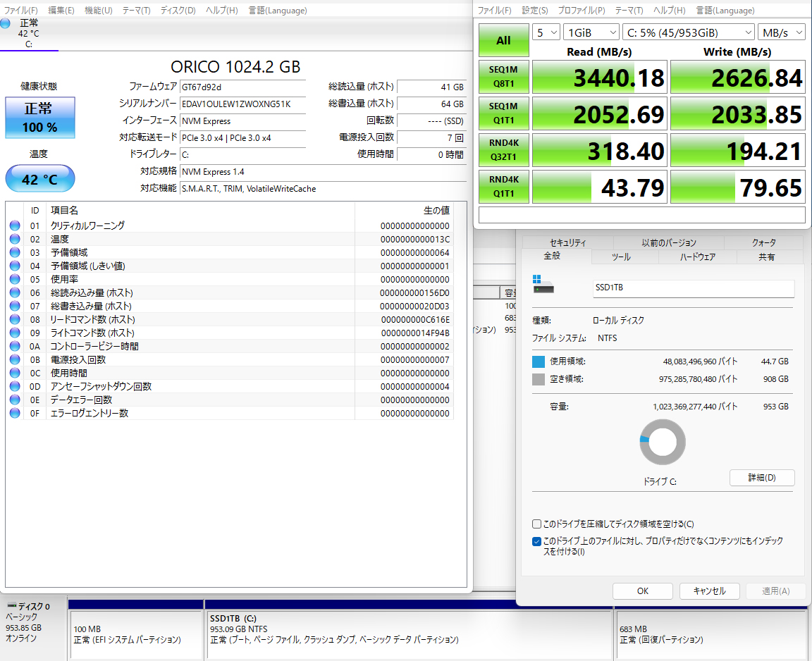Click the status orb in the ライトコマンド数 row
The height and width of the screenshot is (661, 812).
pos(15,333)
